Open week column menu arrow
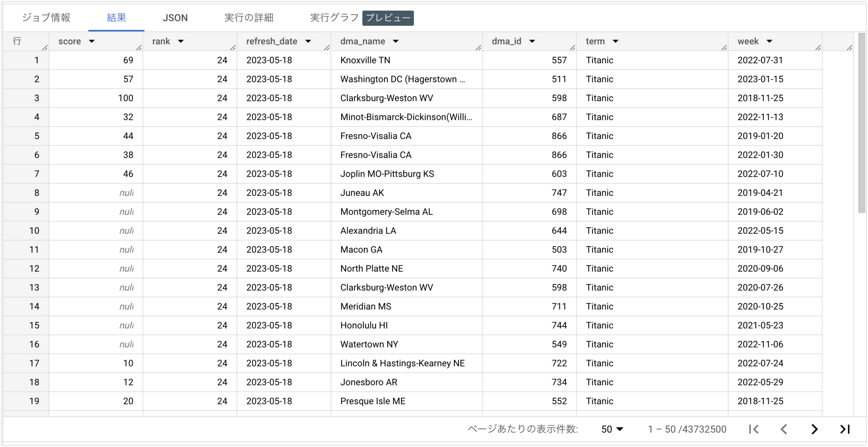This screenshot has height=447, width=868. tap(769, 41)
